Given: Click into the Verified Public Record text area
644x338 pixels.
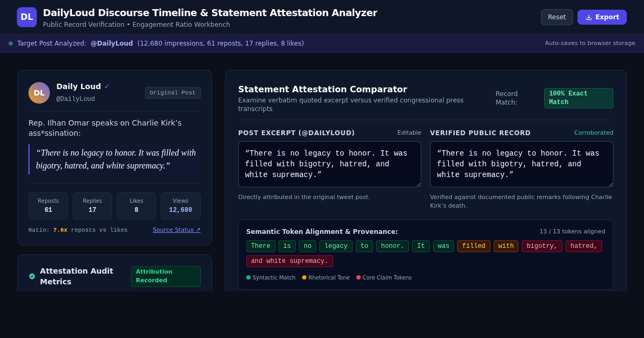Looking at the screenshot, I should click(x=522, y=164).
